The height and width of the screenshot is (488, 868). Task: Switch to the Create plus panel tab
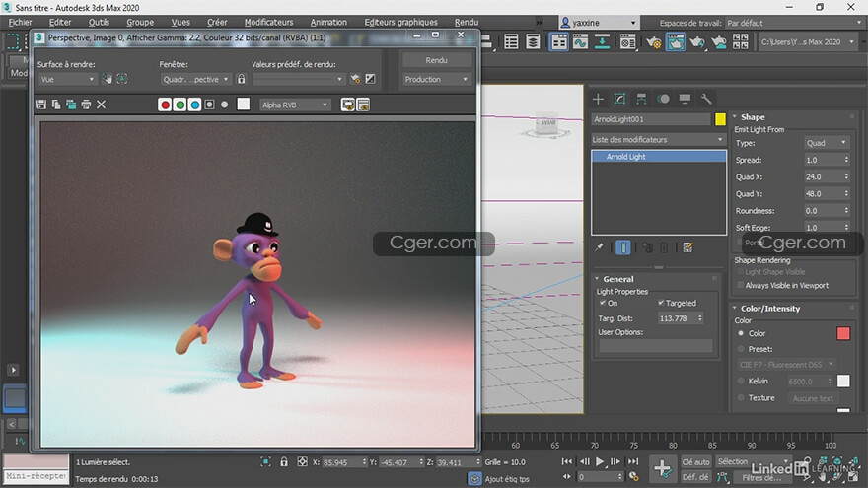coord(598,99)
